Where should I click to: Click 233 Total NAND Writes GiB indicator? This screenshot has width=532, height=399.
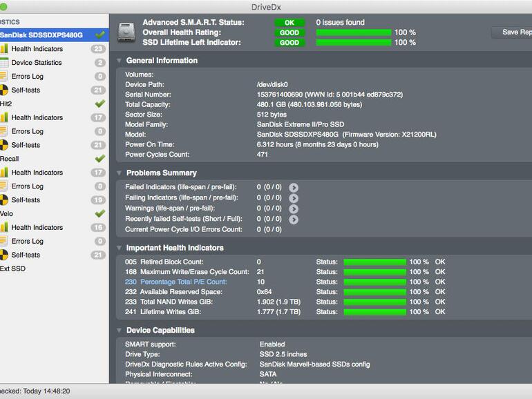169,302
